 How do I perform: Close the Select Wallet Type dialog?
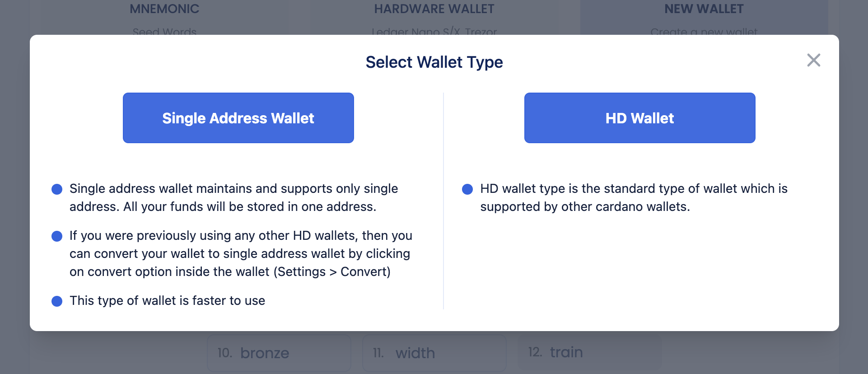pos(813,60)
